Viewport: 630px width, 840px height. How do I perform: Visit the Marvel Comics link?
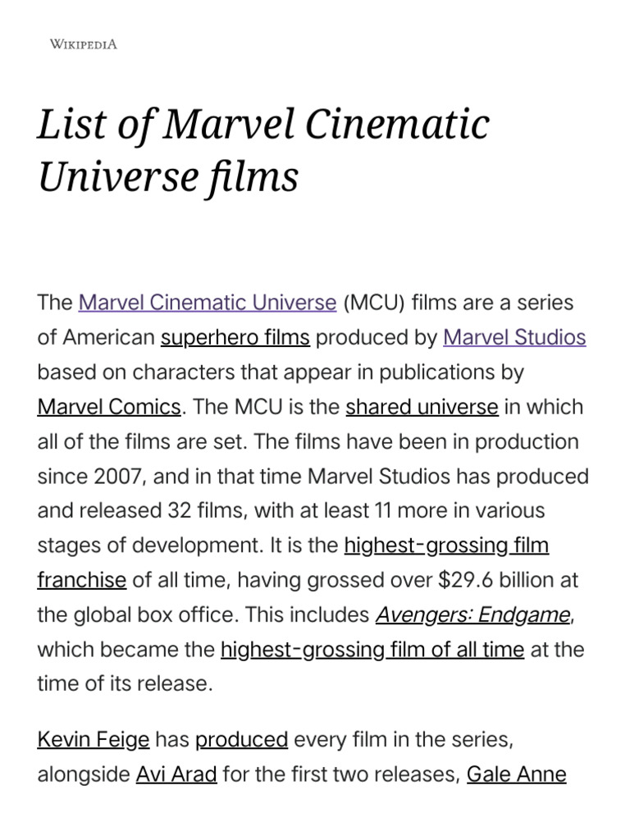(109, 407)
